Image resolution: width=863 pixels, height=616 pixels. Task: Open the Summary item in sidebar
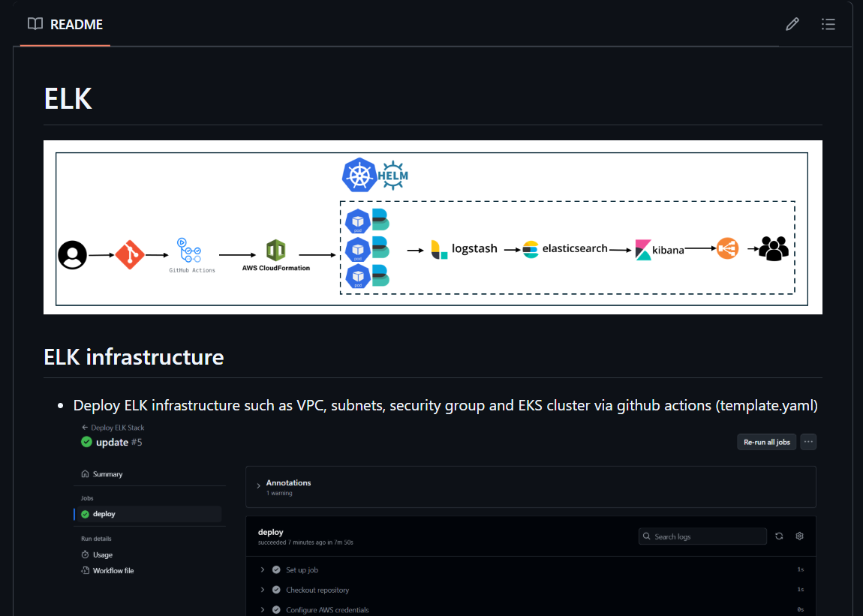click(107, 474)
